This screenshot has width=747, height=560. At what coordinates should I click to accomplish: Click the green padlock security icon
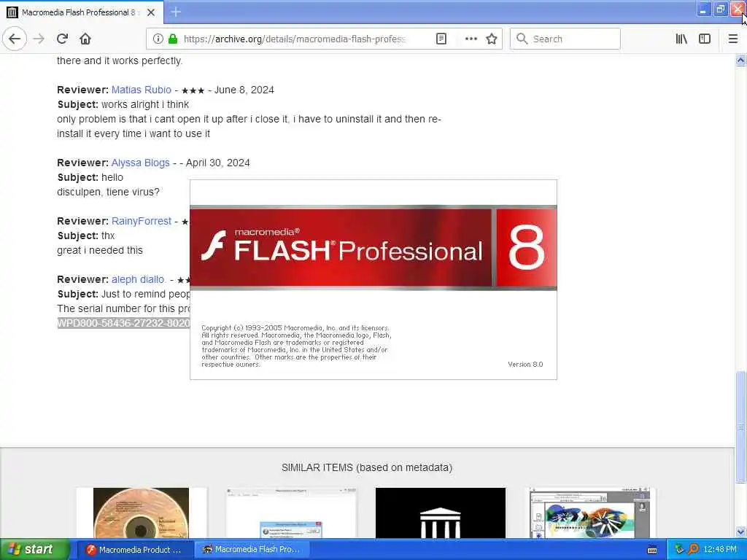coord(173,39)
